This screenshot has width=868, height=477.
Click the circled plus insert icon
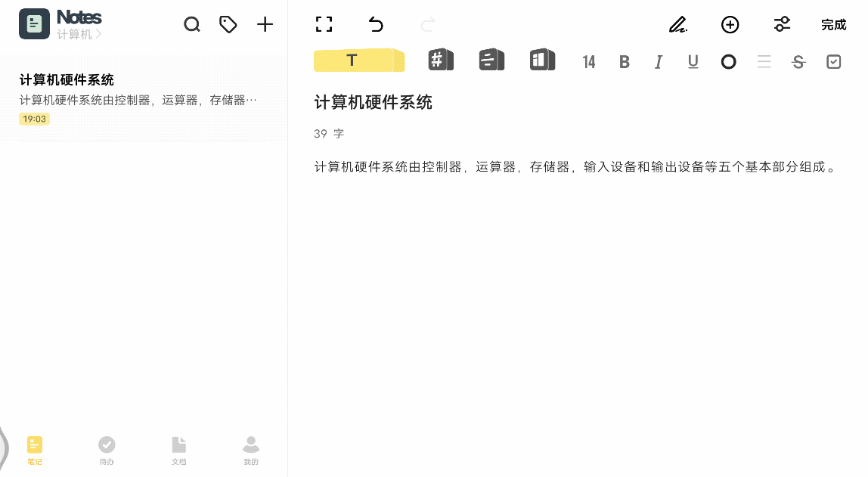tap(730, 25)
